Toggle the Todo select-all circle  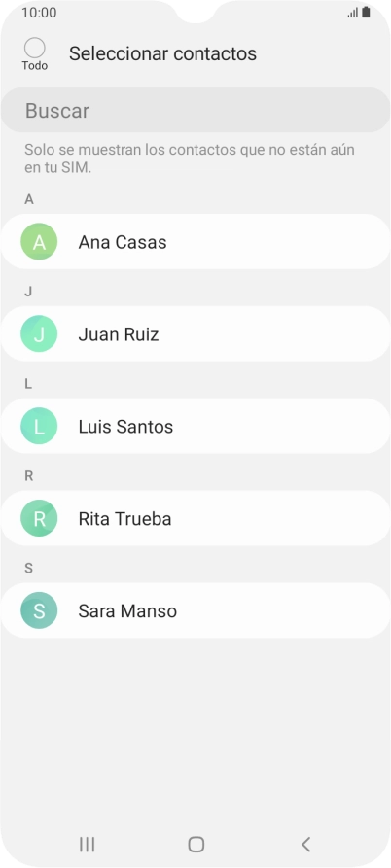coord(35,49)
